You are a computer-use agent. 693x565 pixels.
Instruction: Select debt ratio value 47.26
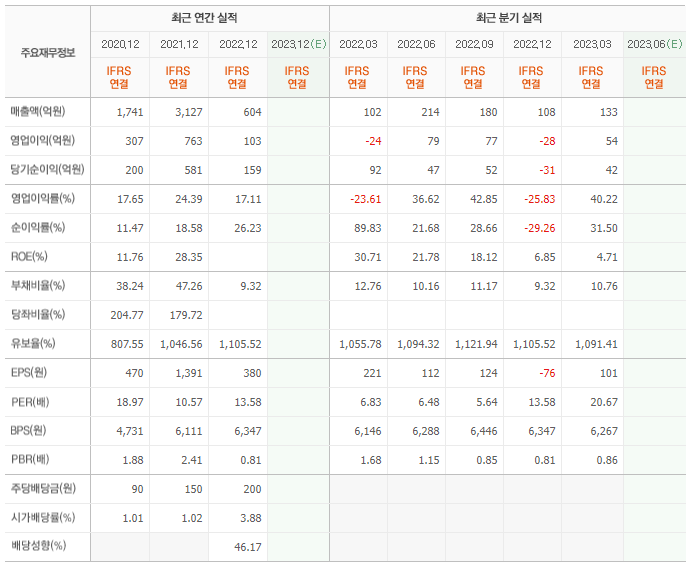[x=189, y=286]
